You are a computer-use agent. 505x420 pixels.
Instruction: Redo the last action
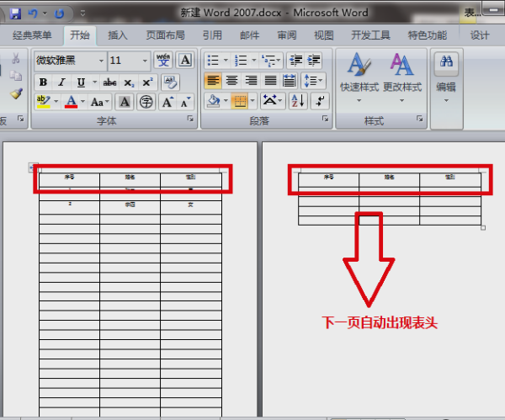[59, 13]
